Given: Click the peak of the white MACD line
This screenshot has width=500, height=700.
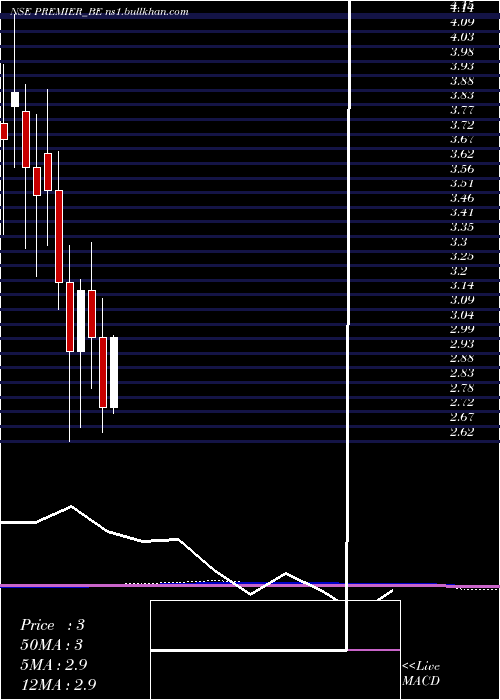Looking at the screenshot, I should (71, 506).
